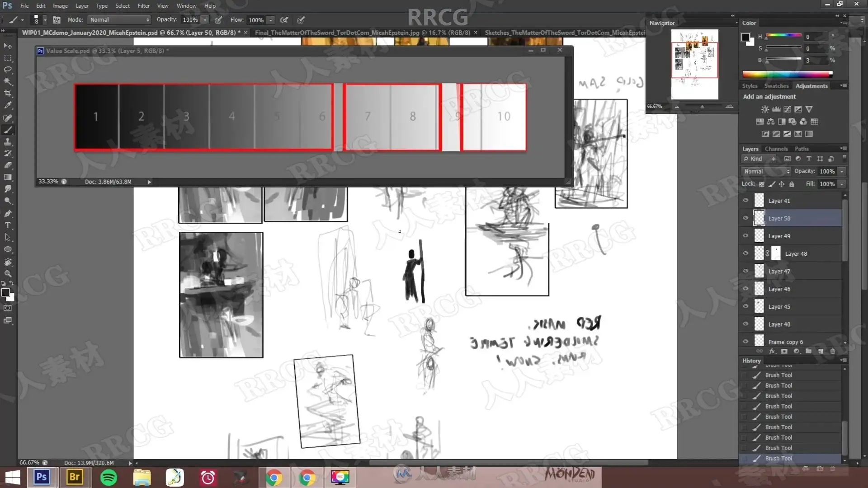The height and width of the screenshot is (488, 868).
Task: Select the Pen tool
Action: tap(8, 213)
